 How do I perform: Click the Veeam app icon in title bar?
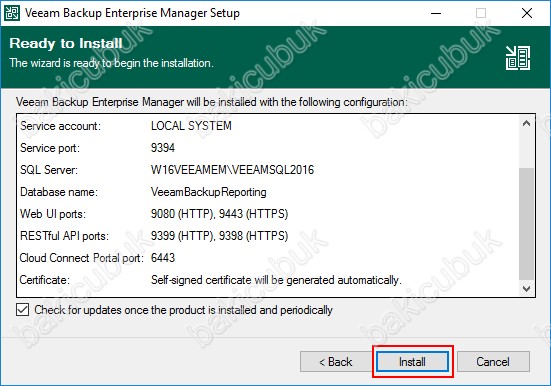(x=12, y=13)
